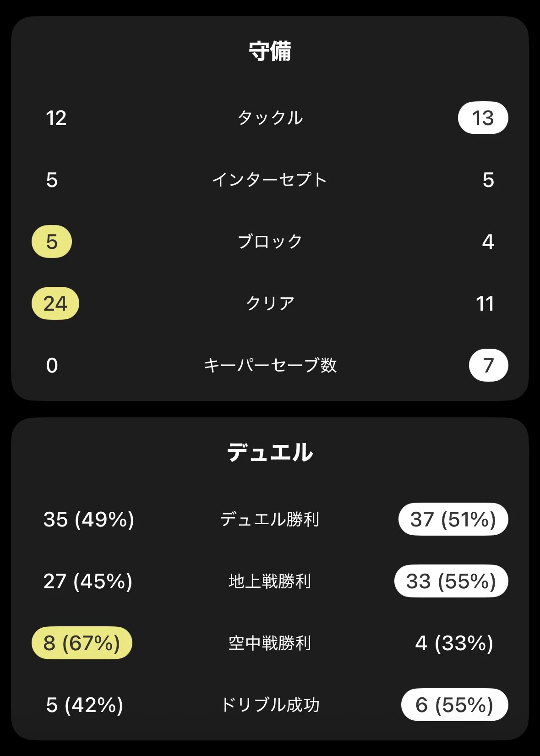
Task: Tap the yellow 5 blocks badge
Action: tap(52, 241)
